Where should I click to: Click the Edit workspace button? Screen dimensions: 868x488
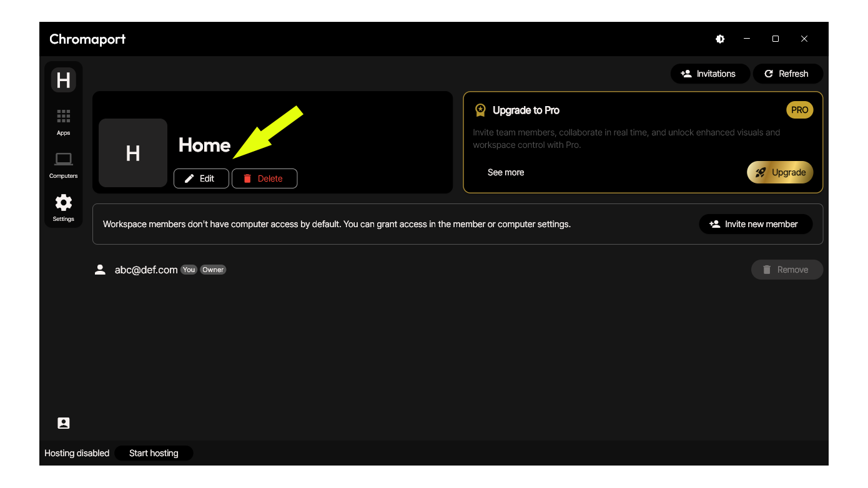click(x=200, y=178)
